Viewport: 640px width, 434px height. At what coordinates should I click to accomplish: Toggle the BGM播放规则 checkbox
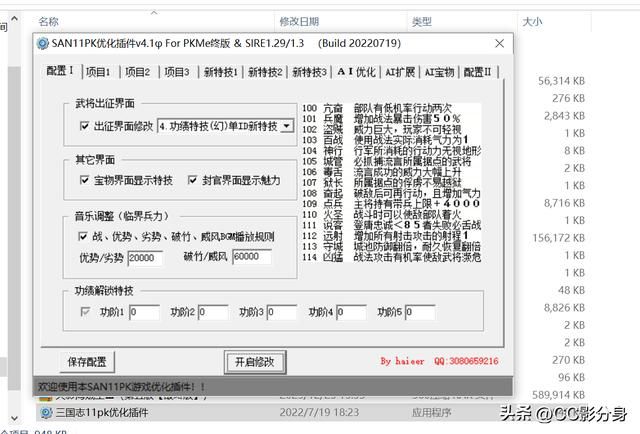tap(83, 236)
